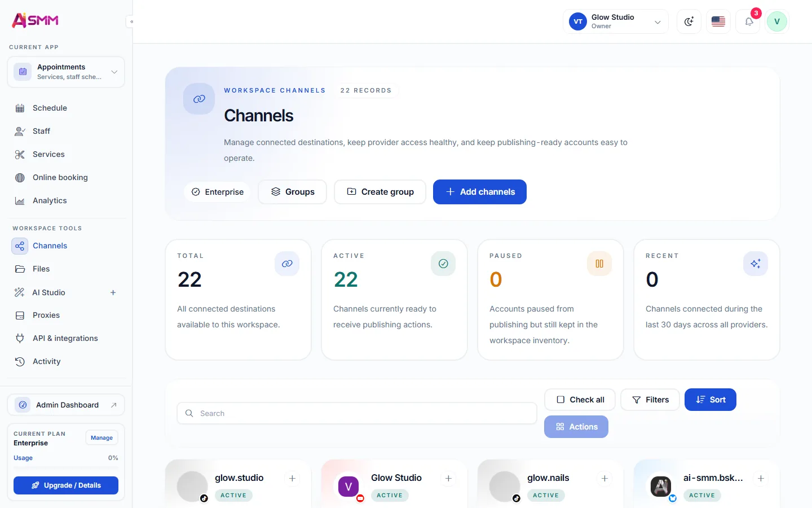The width and height of the screenshot is (812, 508).
Task: Click the Glow Studio V avatar
Action: [348, 487]
